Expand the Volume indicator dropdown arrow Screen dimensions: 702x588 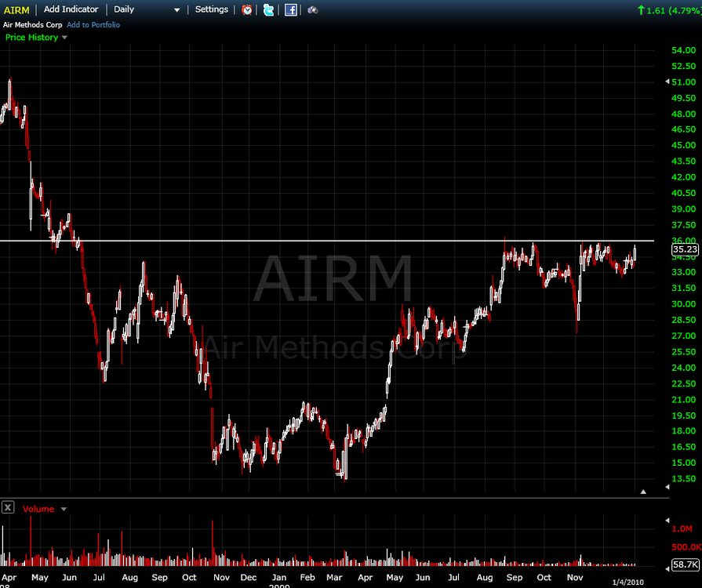(64, 510)
